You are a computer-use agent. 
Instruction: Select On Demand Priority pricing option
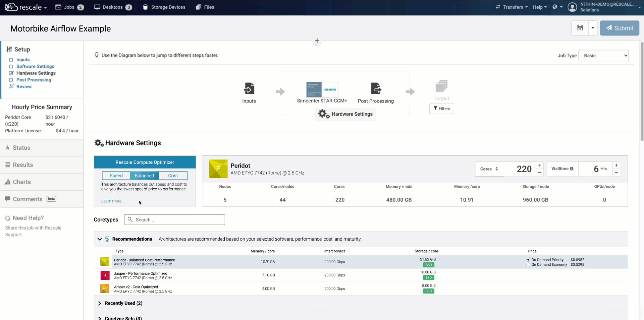click(x=528, y=260)
